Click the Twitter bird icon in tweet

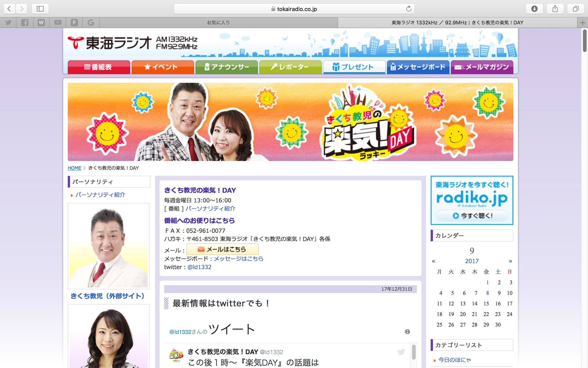point(401,352)
